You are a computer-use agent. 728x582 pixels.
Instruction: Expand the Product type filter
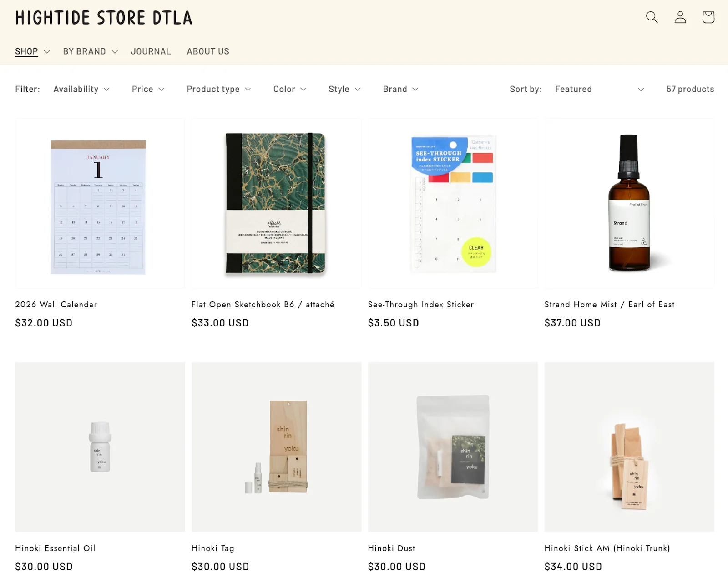[x=219, y=89]
